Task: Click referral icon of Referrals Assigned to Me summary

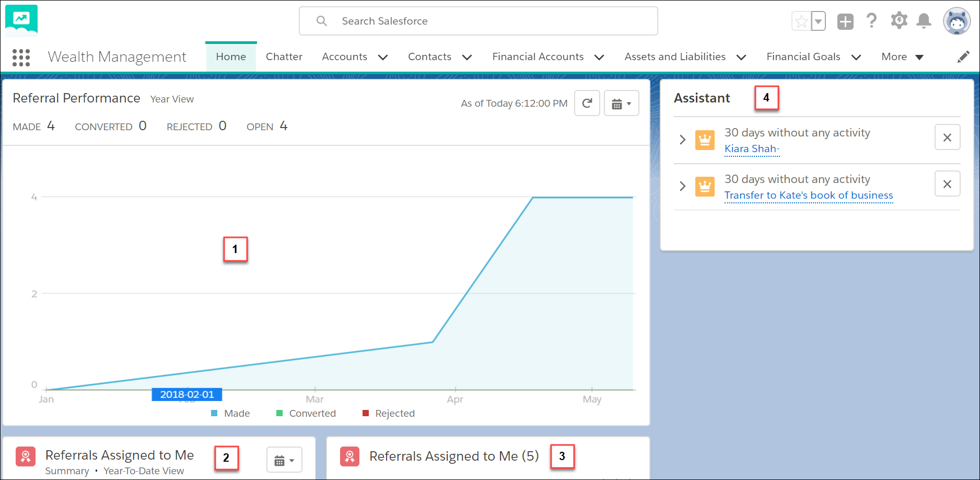Action: (26, 456)
